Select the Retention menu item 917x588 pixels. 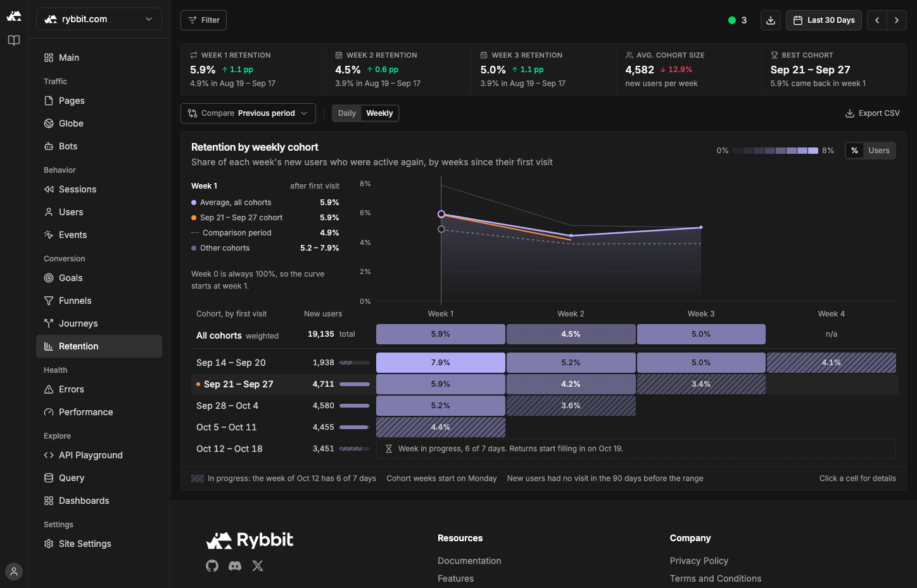pos(99,346)
